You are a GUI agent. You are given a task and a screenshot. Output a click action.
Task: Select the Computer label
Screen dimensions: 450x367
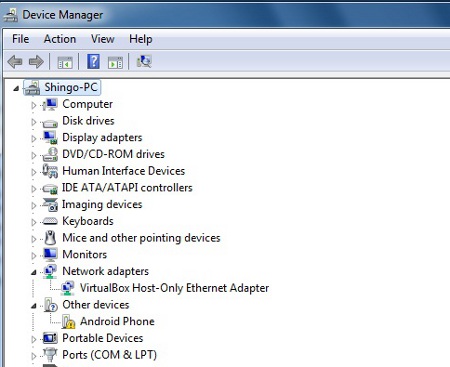(87, 104)
